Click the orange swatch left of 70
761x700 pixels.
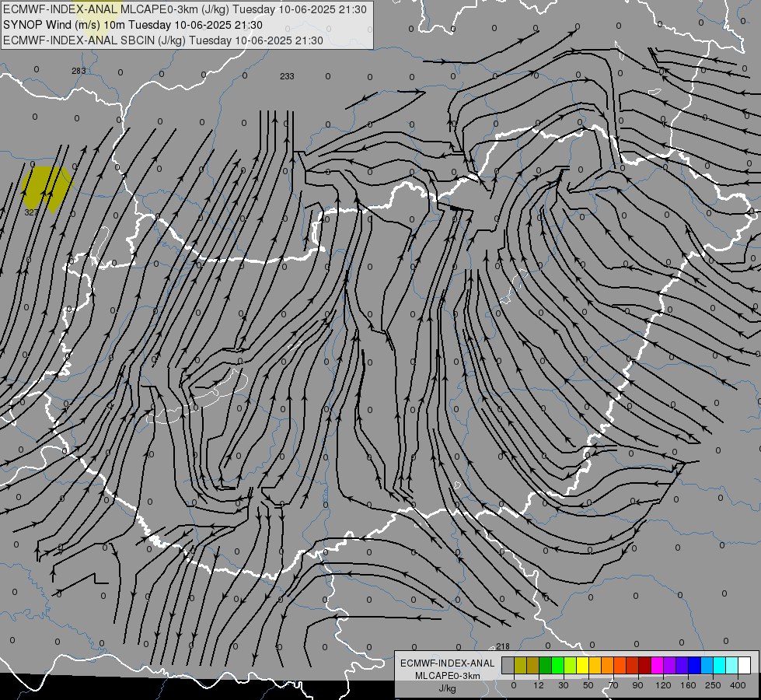[x=608, y=665]
